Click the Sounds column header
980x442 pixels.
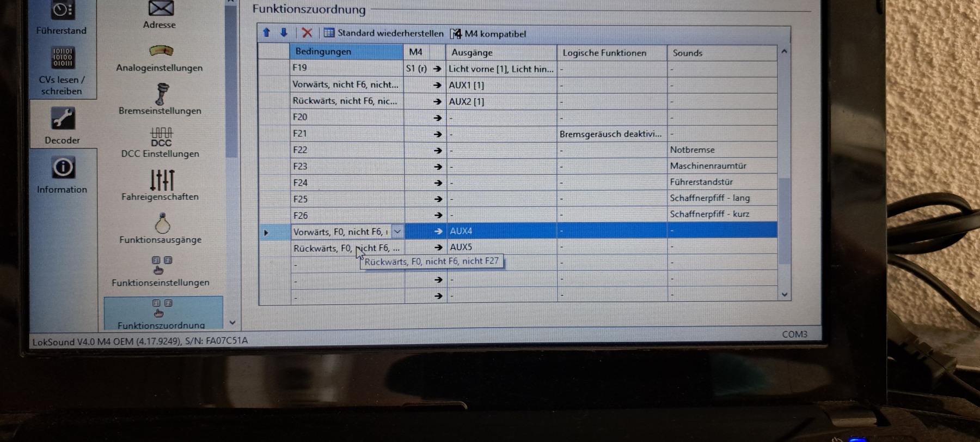722,53
